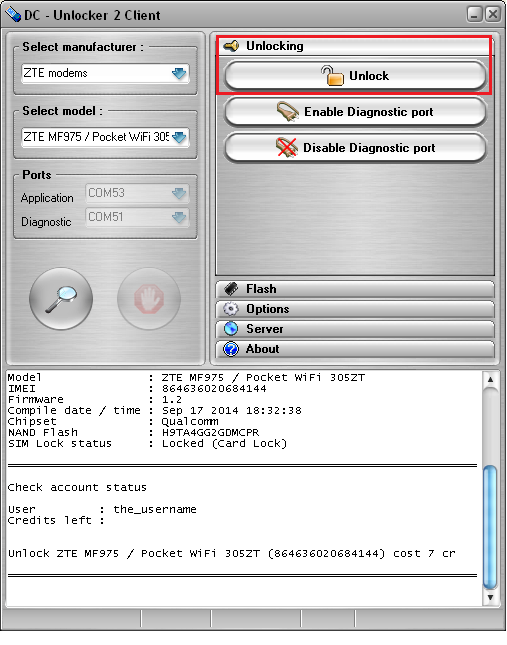Click the 'Check account status' line
507x645 pixels.
click(x=77, y=487)
